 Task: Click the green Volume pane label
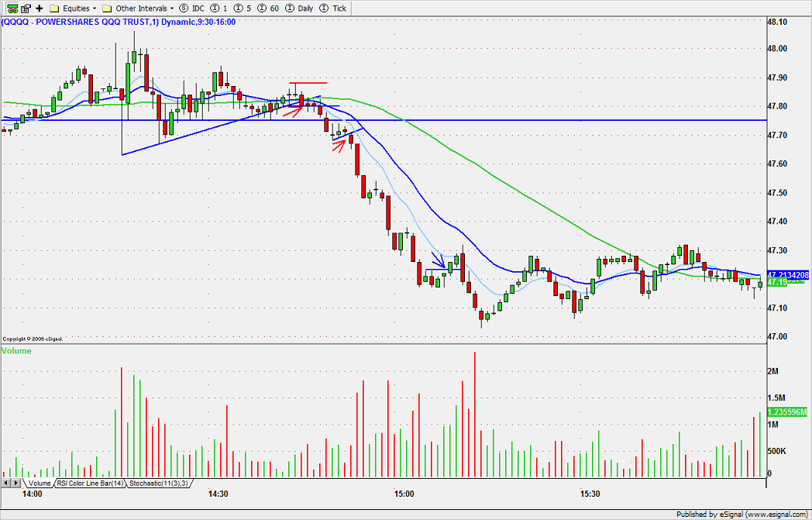click(x=16, y=350)
